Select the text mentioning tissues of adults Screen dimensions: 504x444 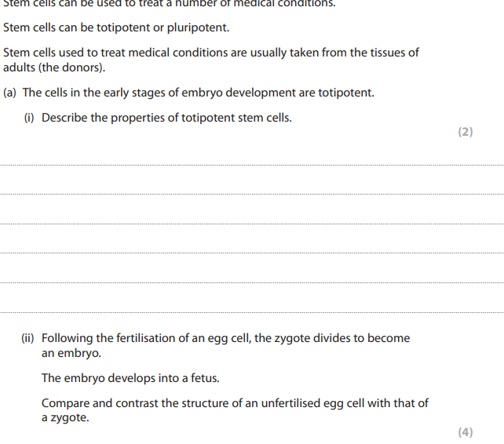click(x=210, y=53)
